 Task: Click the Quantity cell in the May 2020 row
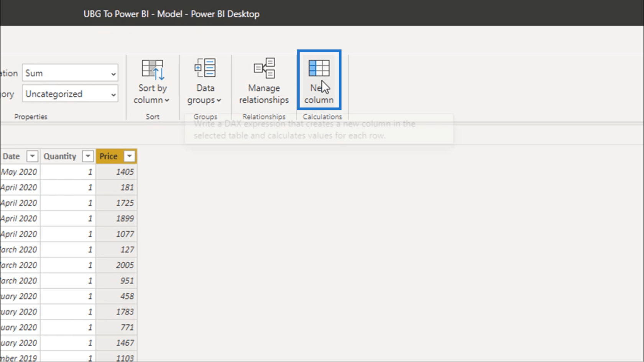click(x=68, y=172)
